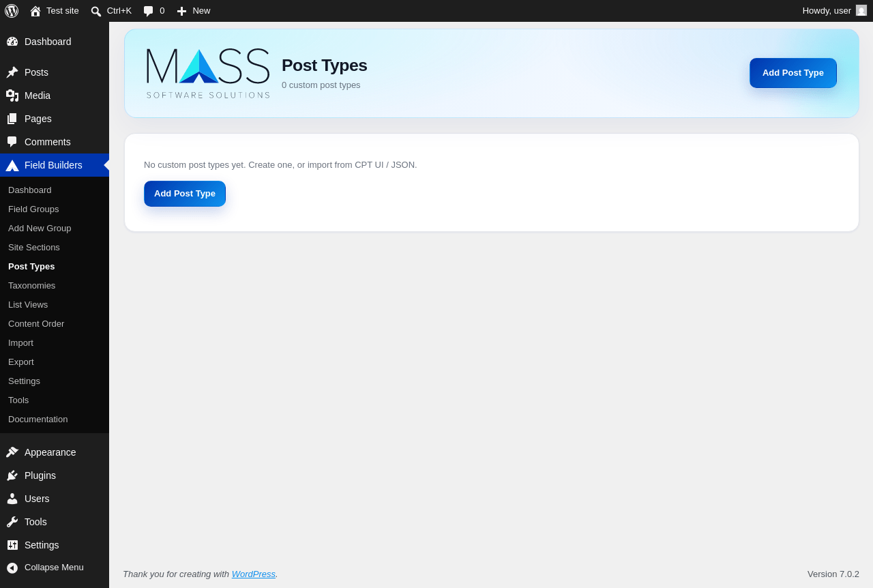The width and height of the screenshot is (873, 588).
Task: Click Add Post Type in header banner
Action: pos(793,73)
